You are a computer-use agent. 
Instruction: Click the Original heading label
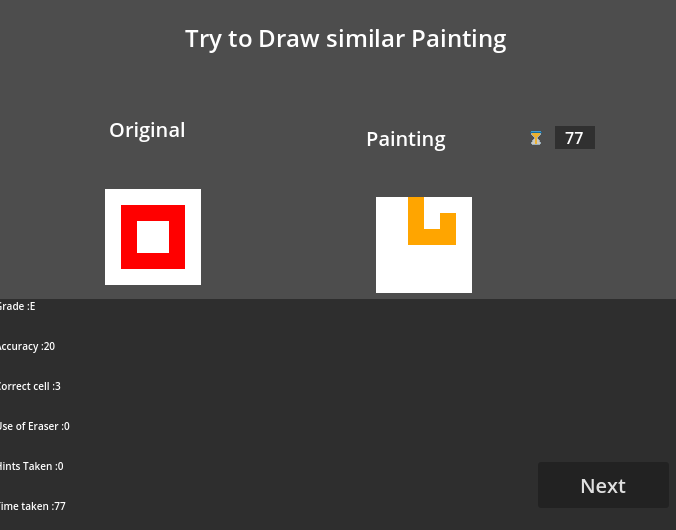[147, 130]
